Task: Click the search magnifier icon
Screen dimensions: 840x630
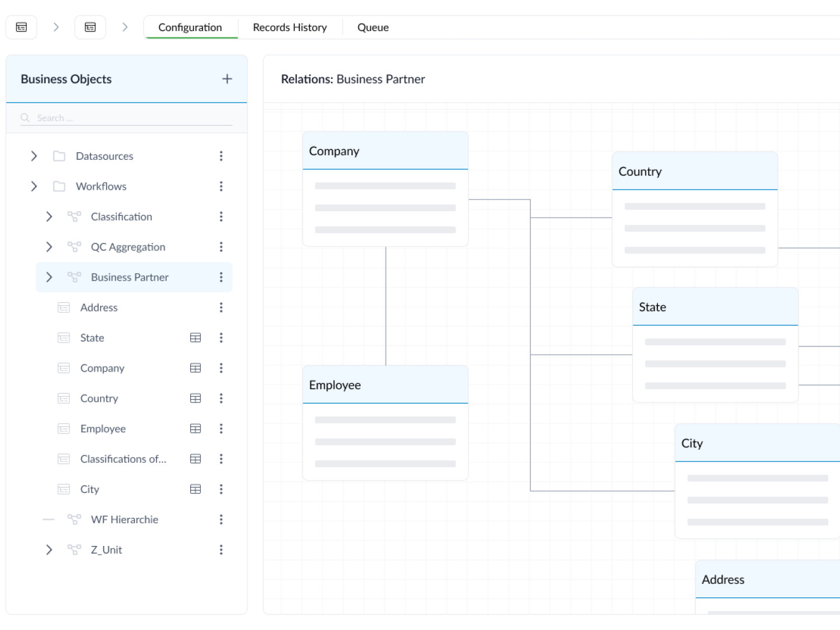Action: point(25,118)
